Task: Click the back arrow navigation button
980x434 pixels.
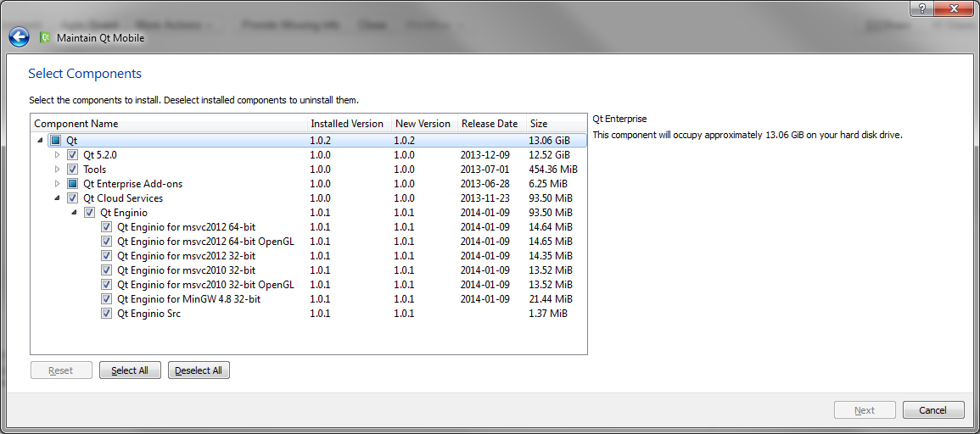Action: coord(19,37)
